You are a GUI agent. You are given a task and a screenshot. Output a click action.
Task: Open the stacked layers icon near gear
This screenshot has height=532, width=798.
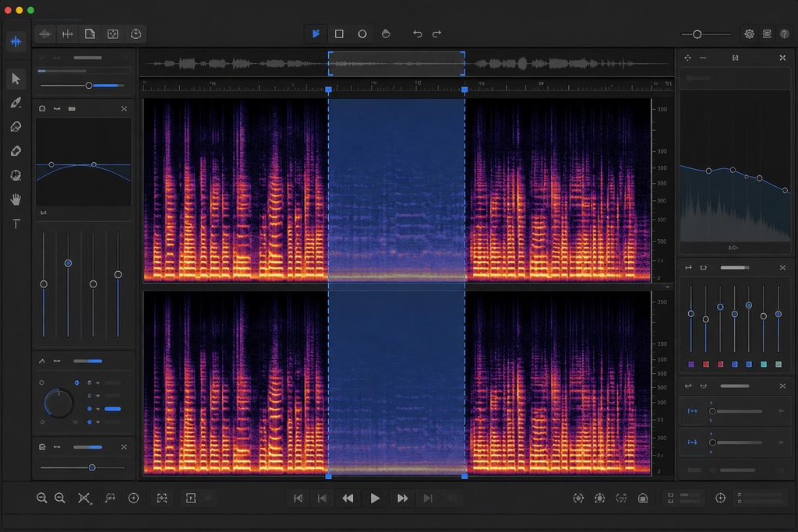[x=767, y=34]
